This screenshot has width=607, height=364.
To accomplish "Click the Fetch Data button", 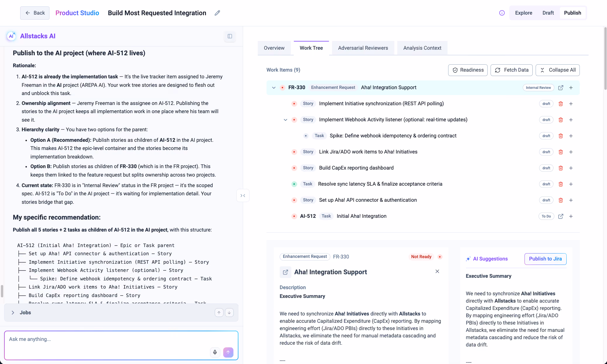I will 512,70.
